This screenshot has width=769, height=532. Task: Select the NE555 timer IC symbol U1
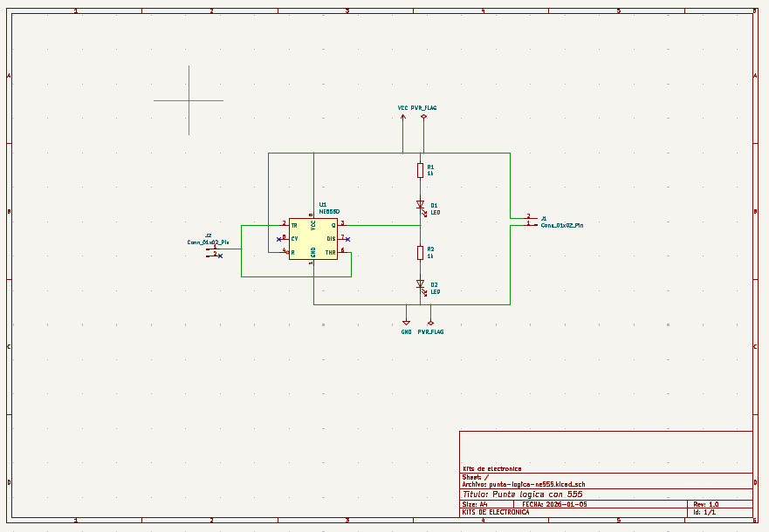click(312, 239)
